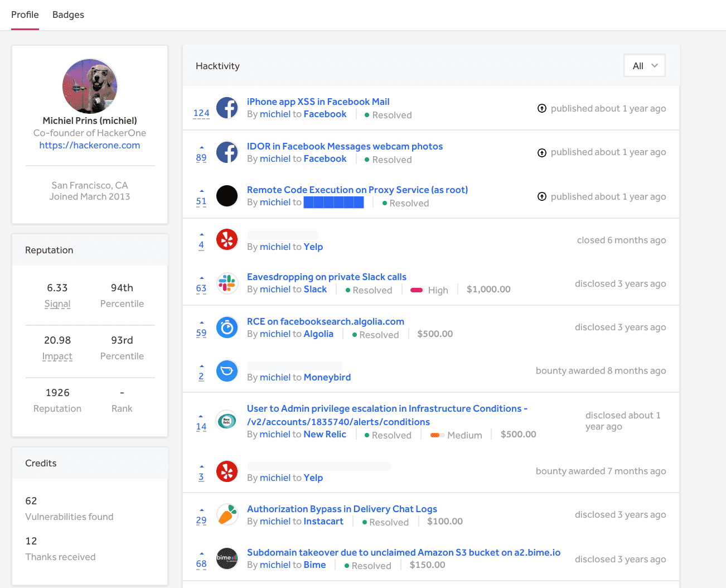Viewport: 726px width, 588px height.
Task: Click the Algolia stopwatch logo icon
Action: [x=227, y=327]
